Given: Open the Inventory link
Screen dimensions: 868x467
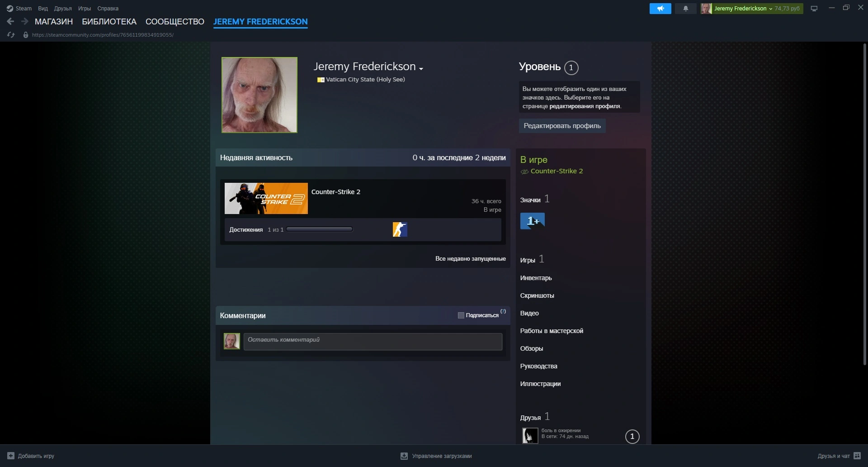Looking at the screenshot, I should 536,278.
